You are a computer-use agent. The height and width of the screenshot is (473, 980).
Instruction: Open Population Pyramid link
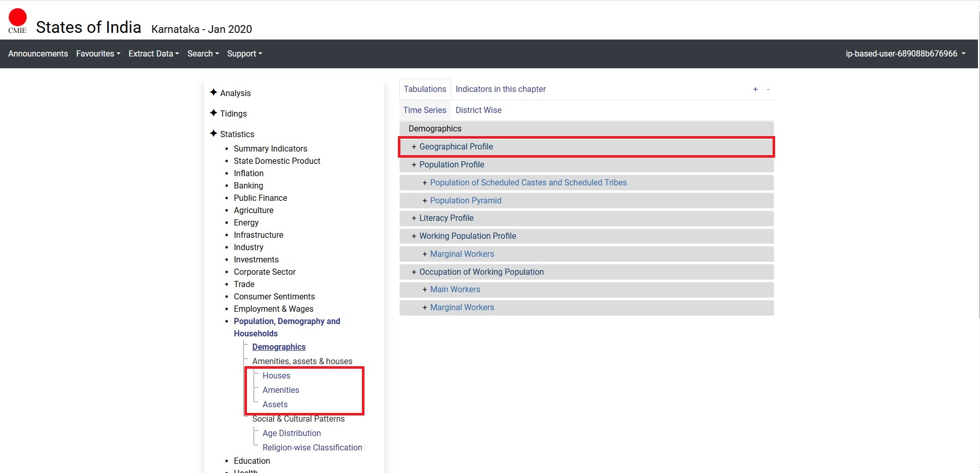[x=465, y=201]
